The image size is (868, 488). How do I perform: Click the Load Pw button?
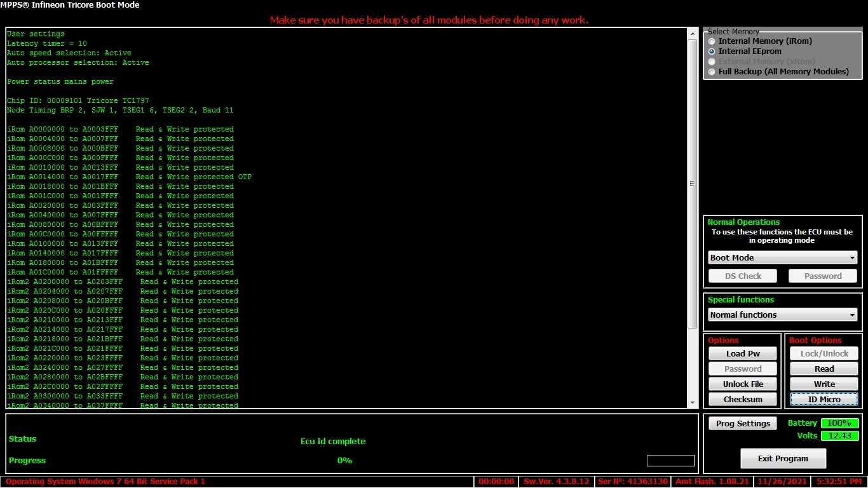(x=743, y=353)
